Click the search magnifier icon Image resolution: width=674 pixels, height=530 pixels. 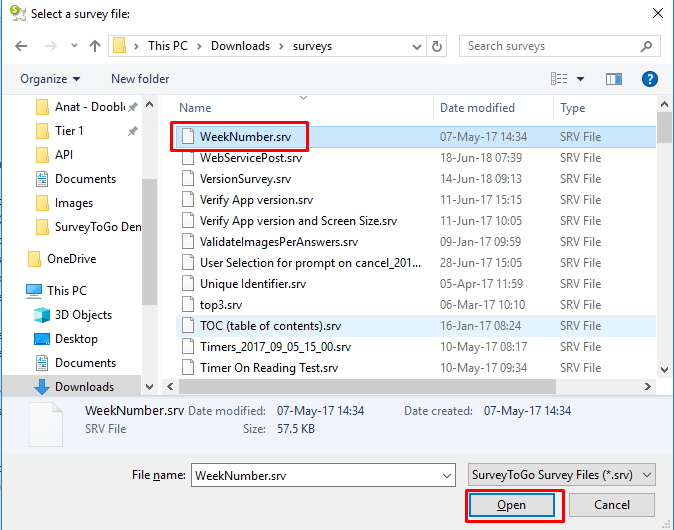click(x=646, y=46)
